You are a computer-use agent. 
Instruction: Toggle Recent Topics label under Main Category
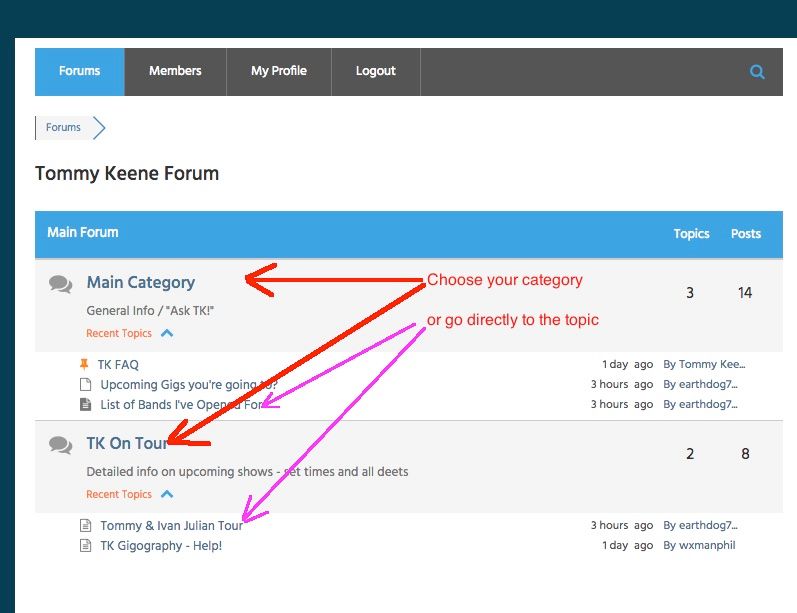pyautogui.click(x=119, y=333)
